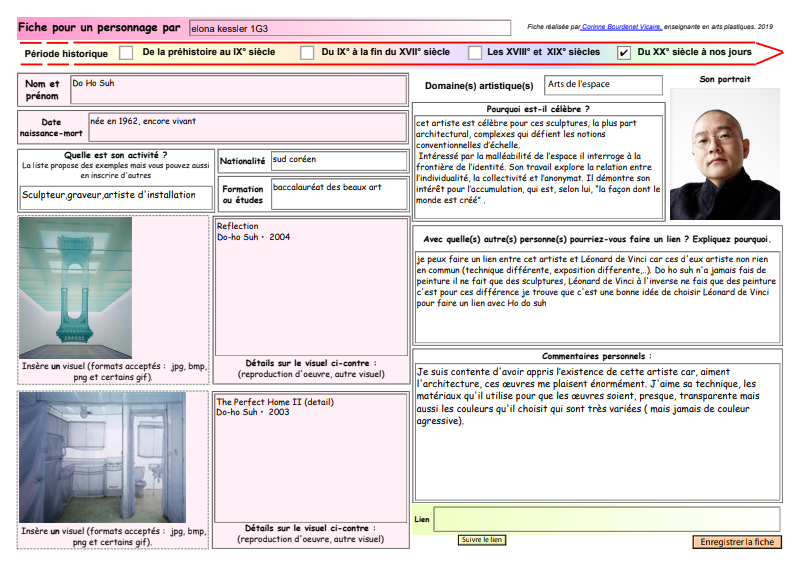800x566 pixels.
Task: Select the nationality field 'sud coréen'
Action: (x=338, y=160)
